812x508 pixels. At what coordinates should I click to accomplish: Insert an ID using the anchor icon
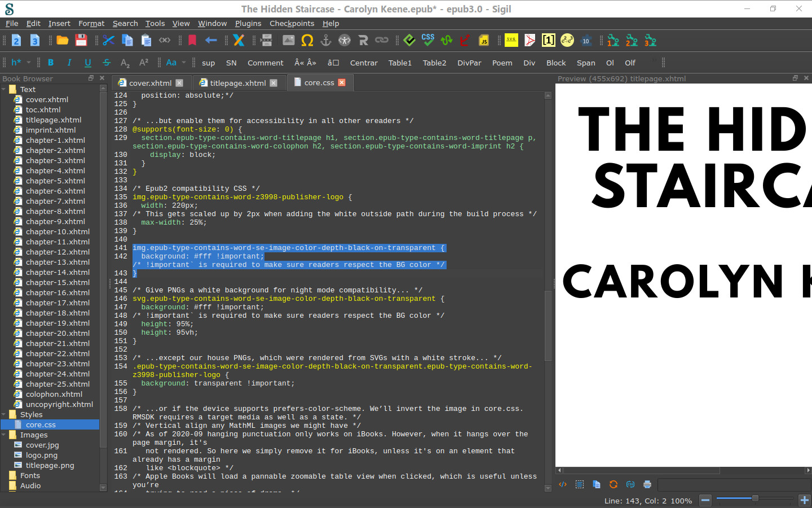pos(326,41)
